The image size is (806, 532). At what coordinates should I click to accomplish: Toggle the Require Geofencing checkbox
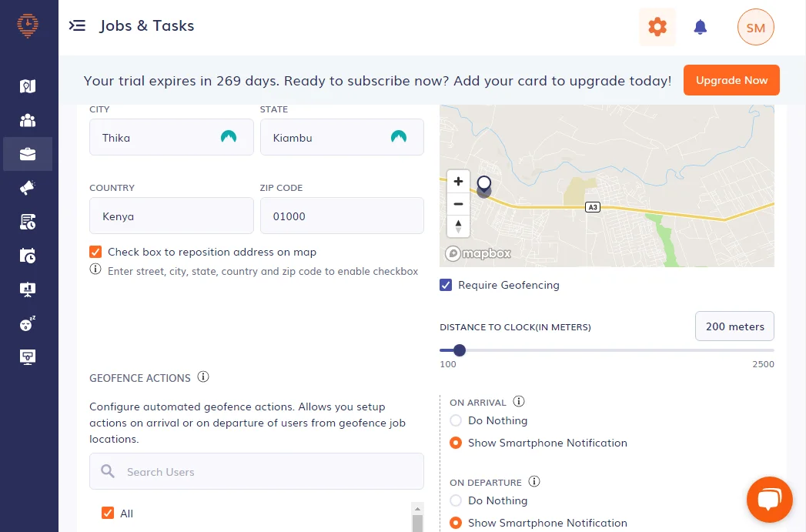coord(446,285)
